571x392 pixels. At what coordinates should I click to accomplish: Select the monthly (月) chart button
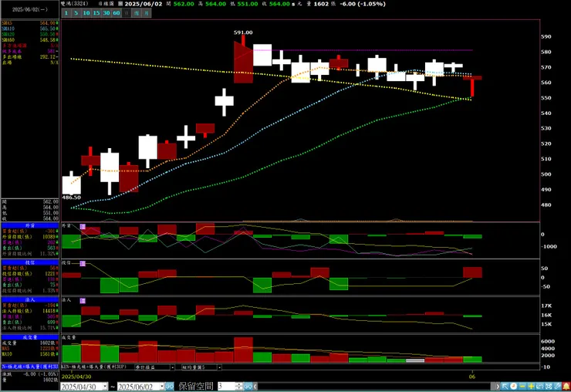tap(146, 13)
